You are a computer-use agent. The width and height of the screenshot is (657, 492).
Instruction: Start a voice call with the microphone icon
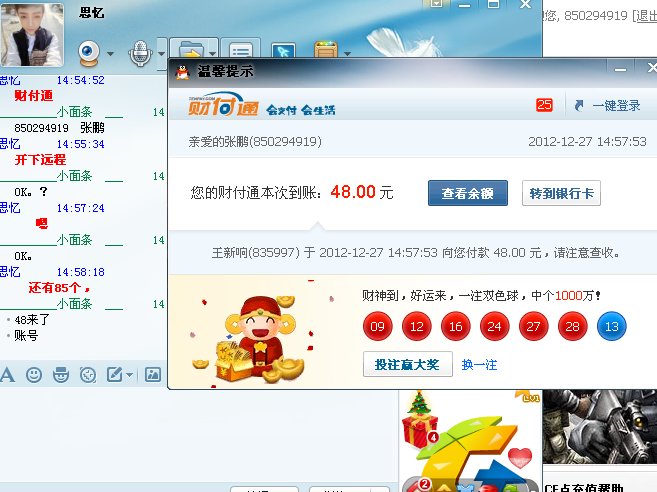(140, 53)
